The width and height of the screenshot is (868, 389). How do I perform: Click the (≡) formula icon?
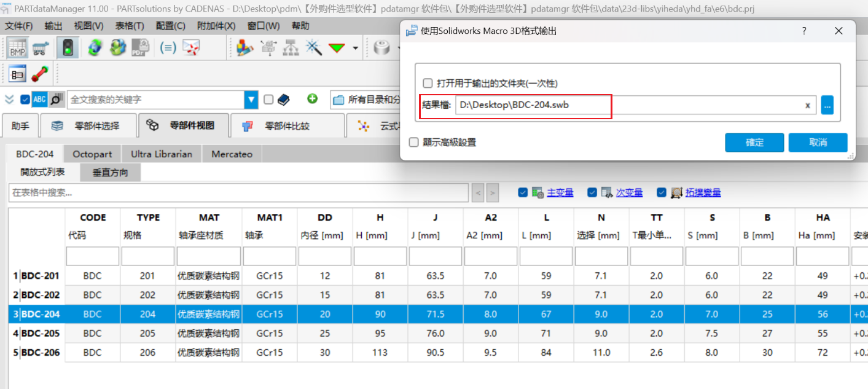[x=168, y=48]
